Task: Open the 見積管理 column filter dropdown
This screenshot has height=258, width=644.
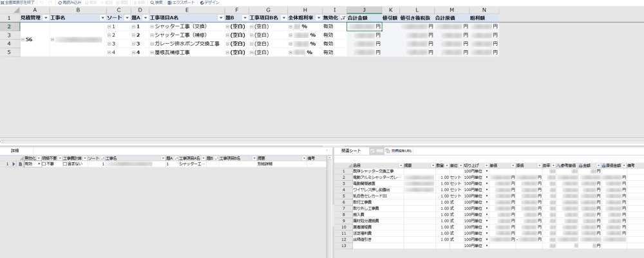Action: 46,18
